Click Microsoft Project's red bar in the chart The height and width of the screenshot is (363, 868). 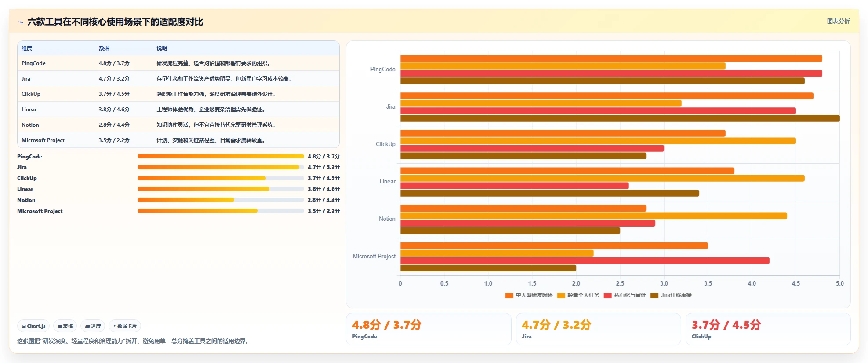pos(585,260)
